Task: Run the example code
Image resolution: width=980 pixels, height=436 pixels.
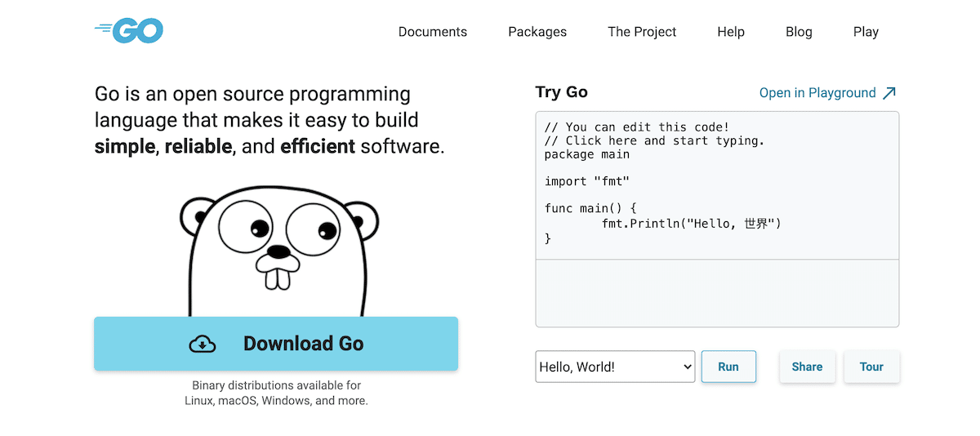Action: pos(728,367)
